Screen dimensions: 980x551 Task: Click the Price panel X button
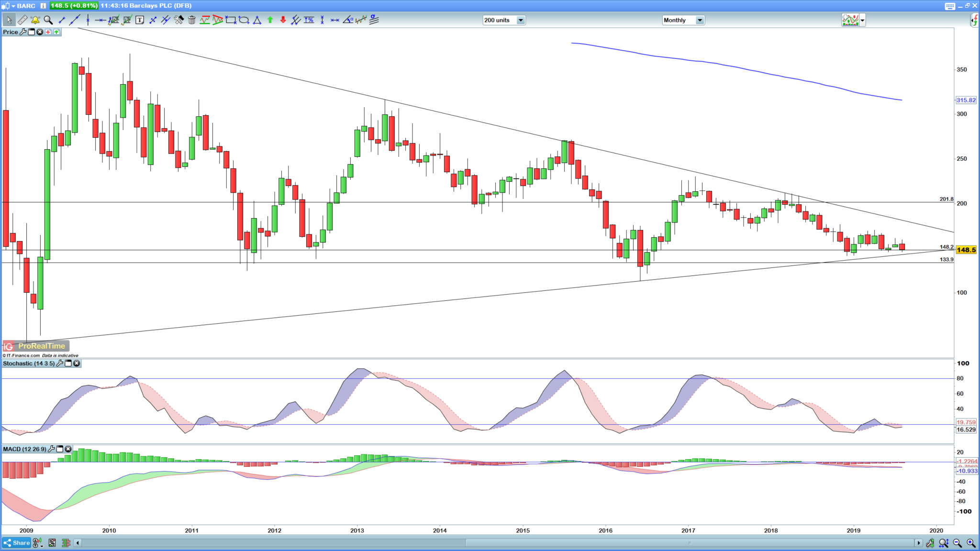point(40,32)
